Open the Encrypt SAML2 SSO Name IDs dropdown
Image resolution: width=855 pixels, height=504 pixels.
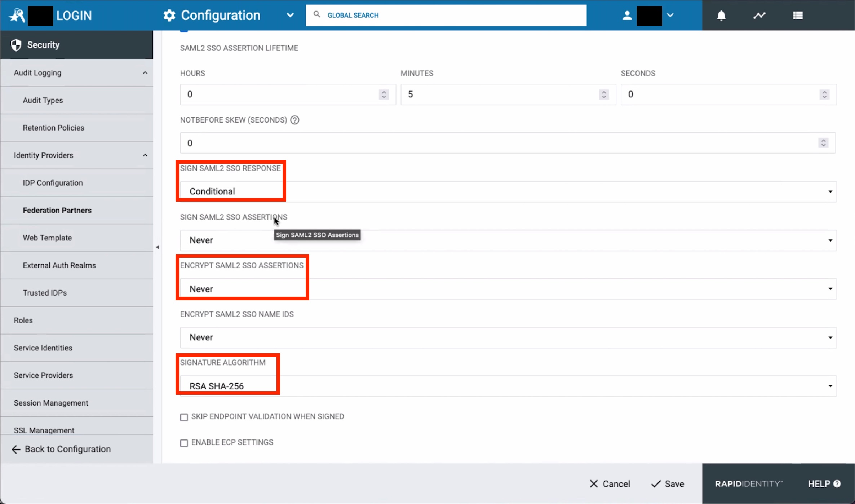tap(830, 338)
